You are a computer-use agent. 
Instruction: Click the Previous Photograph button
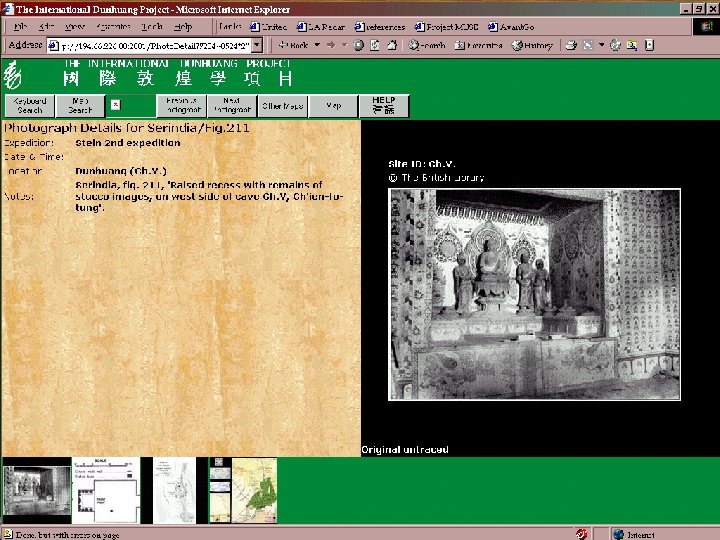click(182, 106)
